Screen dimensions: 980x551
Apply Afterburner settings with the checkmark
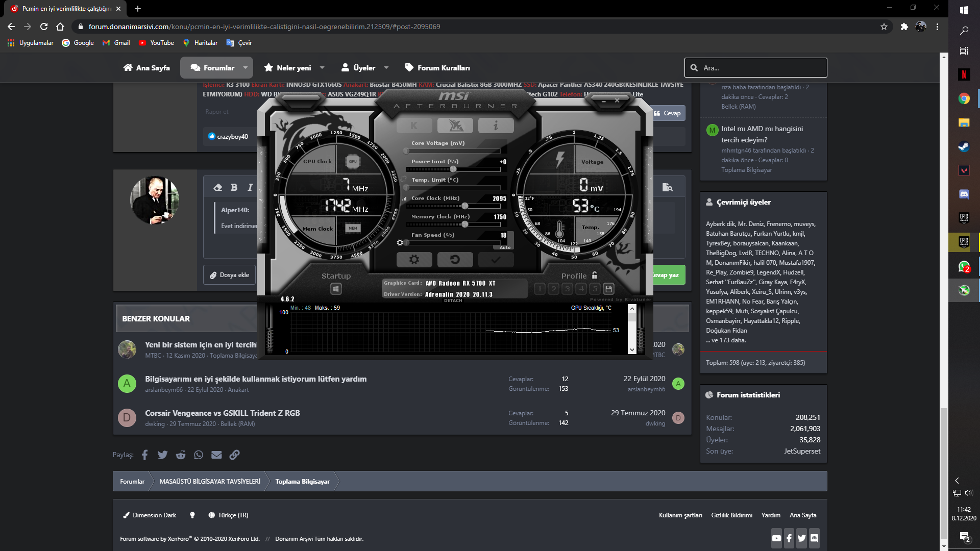pos(496,260)
